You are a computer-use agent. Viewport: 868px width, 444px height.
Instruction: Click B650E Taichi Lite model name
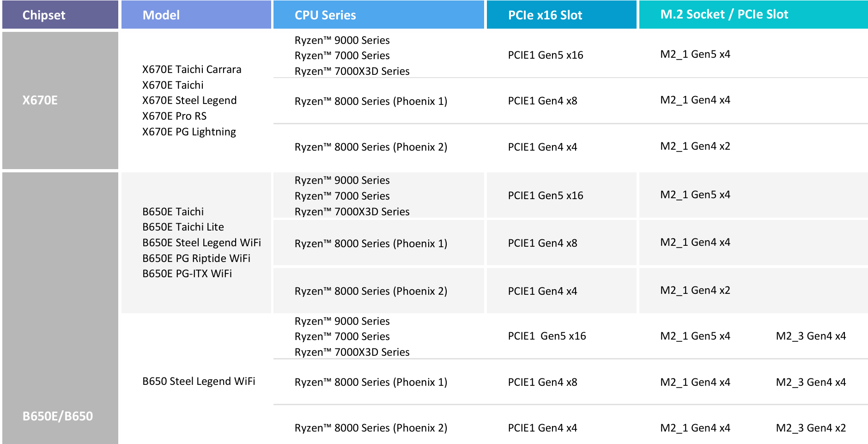click(x=183, y=227)
